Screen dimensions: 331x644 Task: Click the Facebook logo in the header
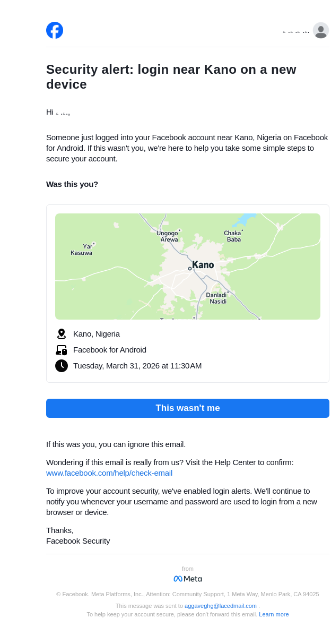tap(55, 30)
